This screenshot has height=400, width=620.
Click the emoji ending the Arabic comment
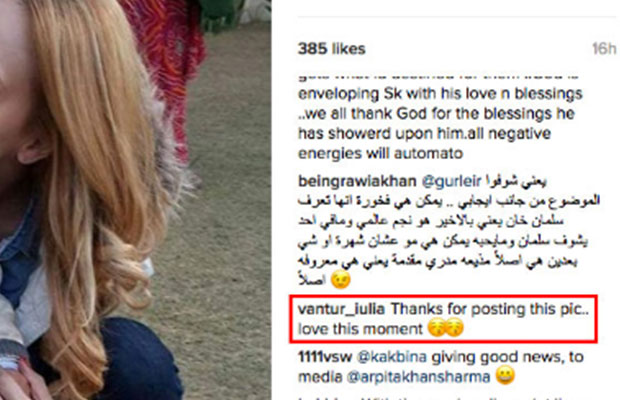[340, 279]
